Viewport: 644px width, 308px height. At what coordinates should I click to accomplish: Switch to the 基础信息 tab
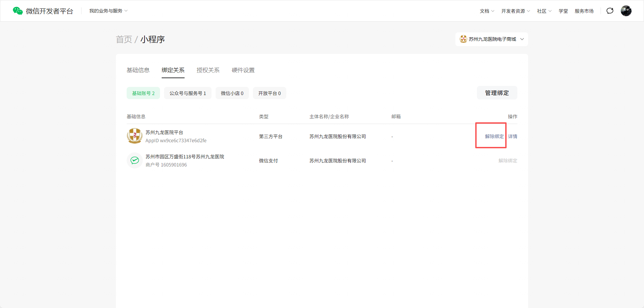[x=138, y=70]
